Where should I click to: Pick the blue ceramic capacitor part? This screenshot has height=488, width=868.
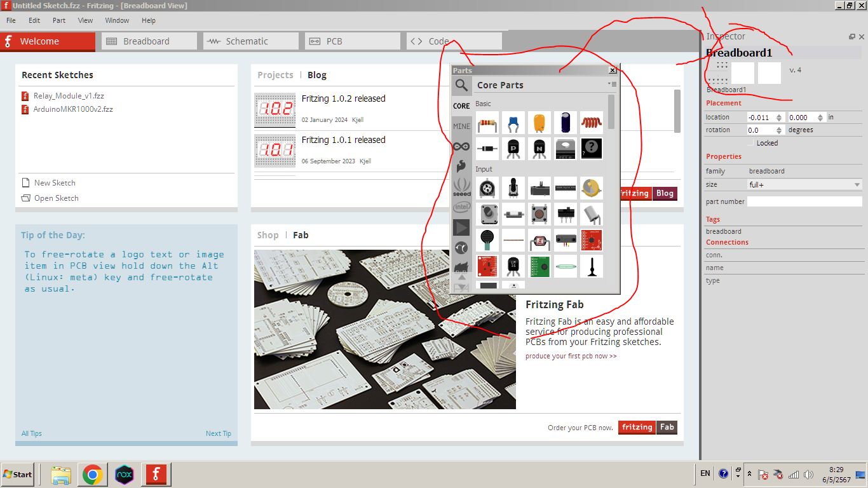click(x=513, y=122)
